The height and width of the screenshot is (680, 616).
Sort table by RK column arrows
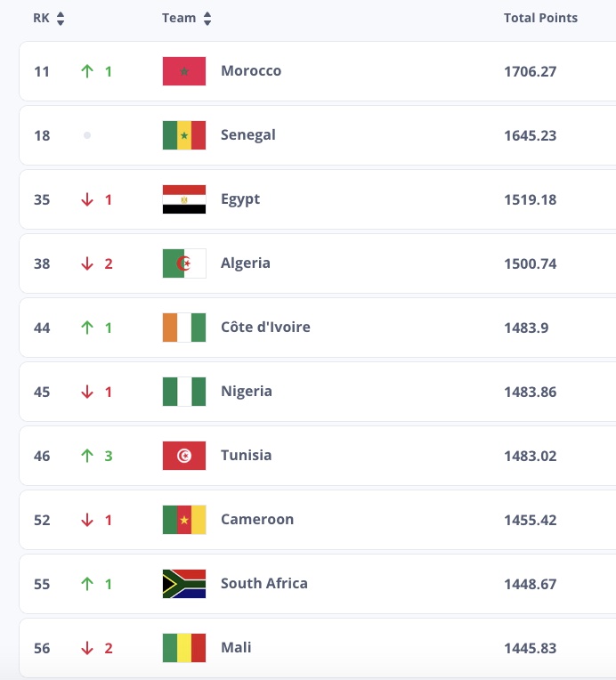pos(61,19)
